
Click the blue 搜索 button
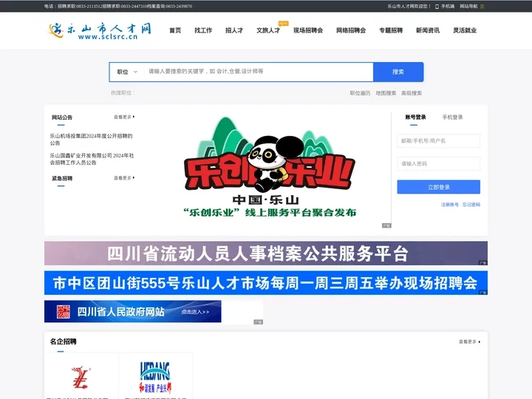tap(398, 72)
